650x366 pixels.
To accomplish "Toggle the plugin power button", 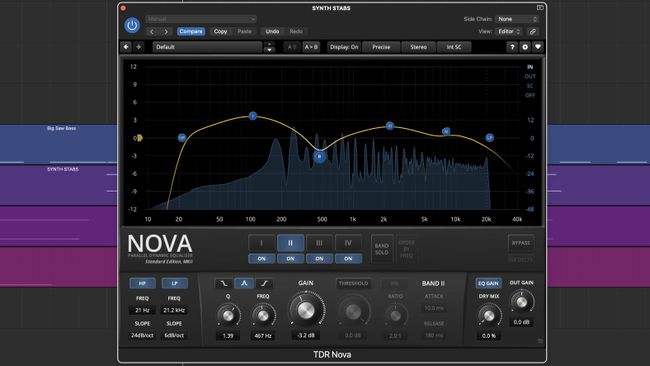I will pyautogui.click(x=132, y=25).
